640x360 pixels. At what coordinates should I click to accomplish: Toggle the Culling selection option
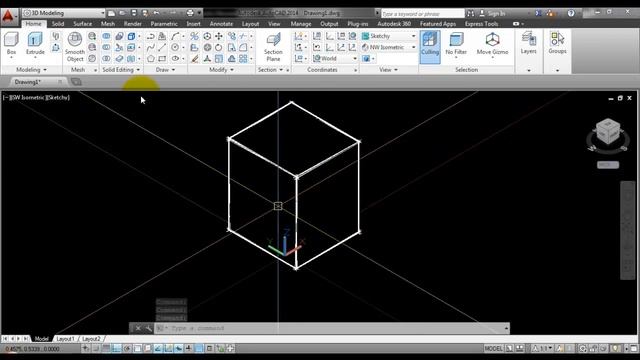[x=430, y=47]
